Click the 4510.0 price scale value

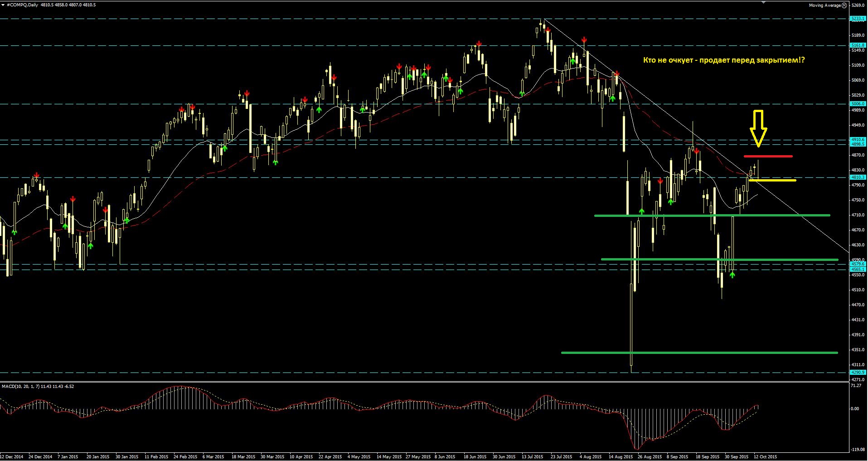858,289
